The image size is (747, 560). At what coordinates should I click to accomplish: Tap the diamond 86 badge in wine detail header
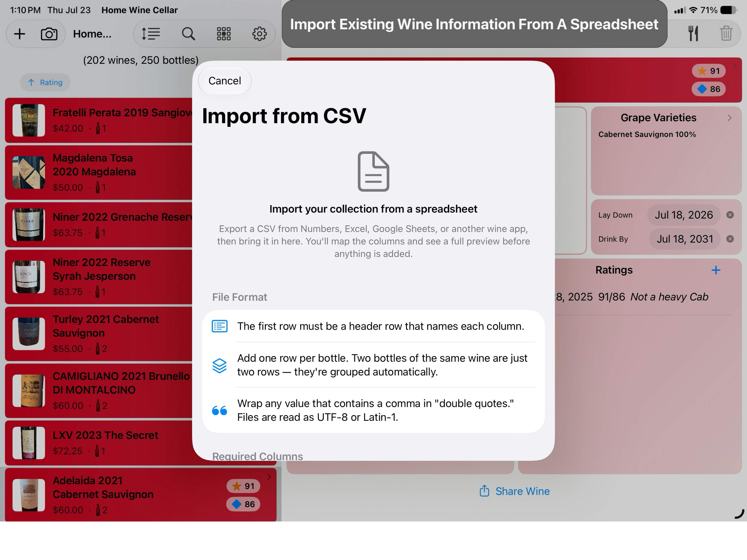click(x=708, y=89)
